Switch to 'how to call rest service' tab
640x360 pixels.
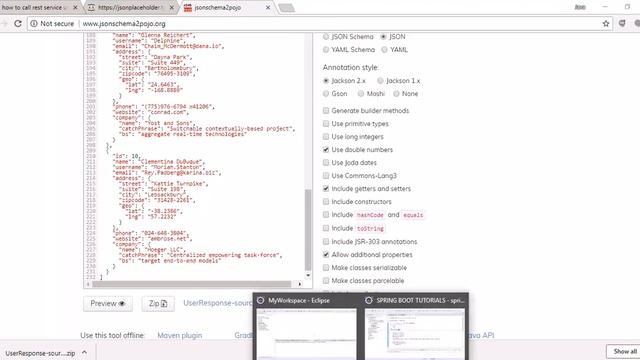coord(37,7)
